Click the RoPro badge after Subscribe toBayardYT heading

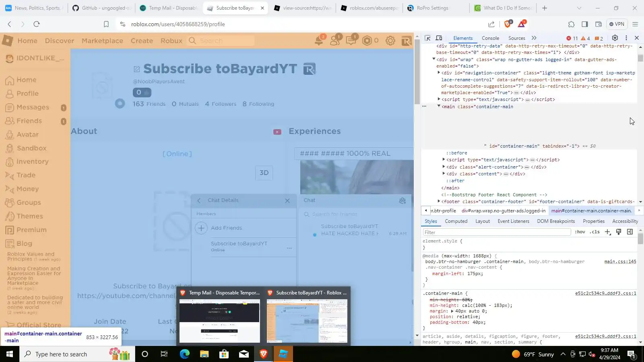pyautogui.click(x=310, y=69)
